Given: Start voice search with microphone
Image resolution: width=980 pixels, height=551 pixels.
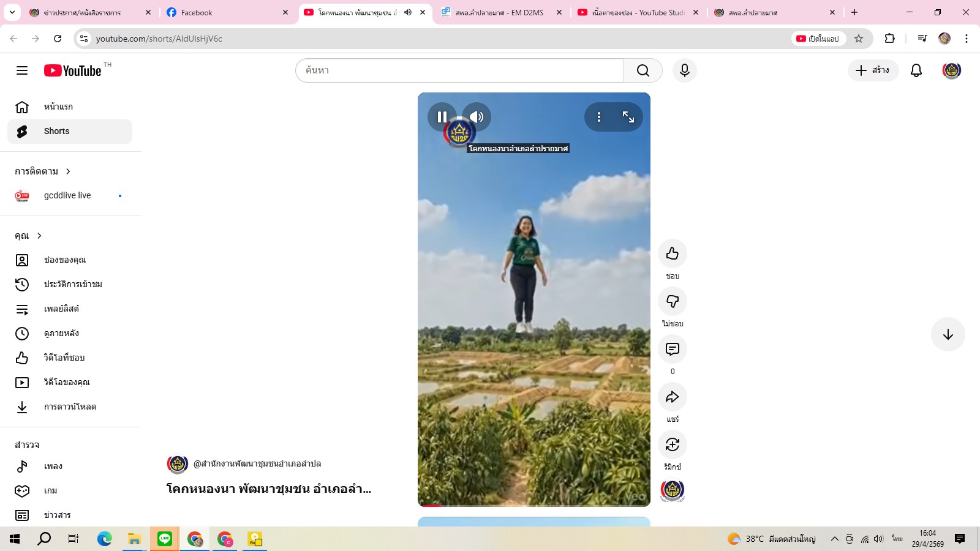Looking at the screenshot, I should click(684, 70).
